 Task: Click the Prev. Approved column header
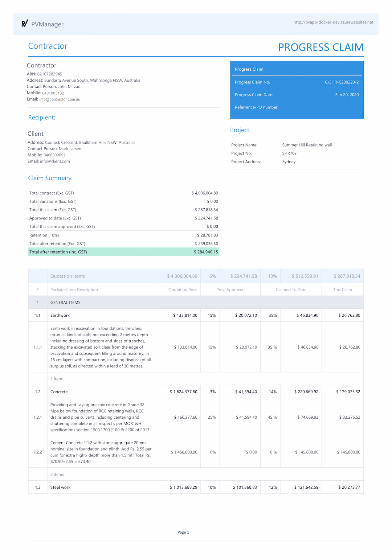pyautogui.click(x=230, y=290)
